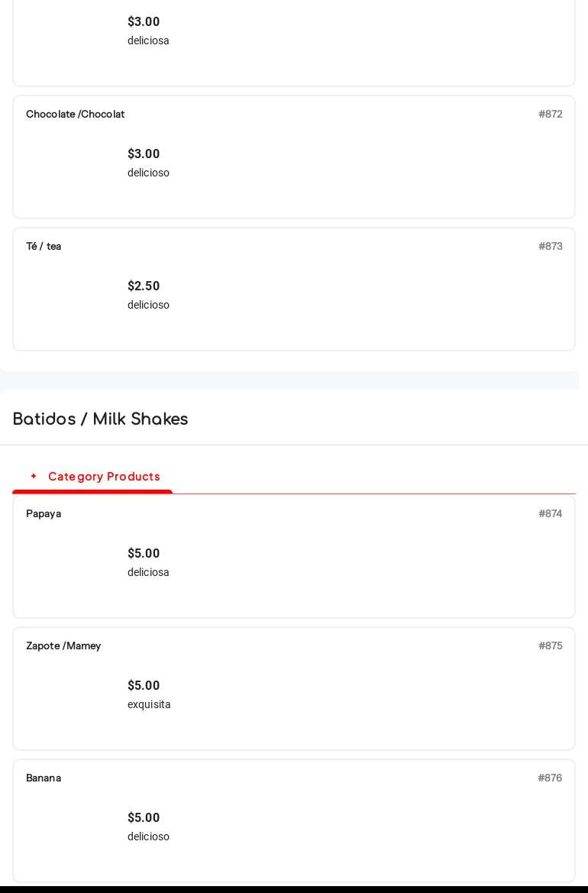Image resolution: width=588 pixels, height=893 pixels.
Task: Click the $2.50 price of the tea
Action: (x=144, y=286)
